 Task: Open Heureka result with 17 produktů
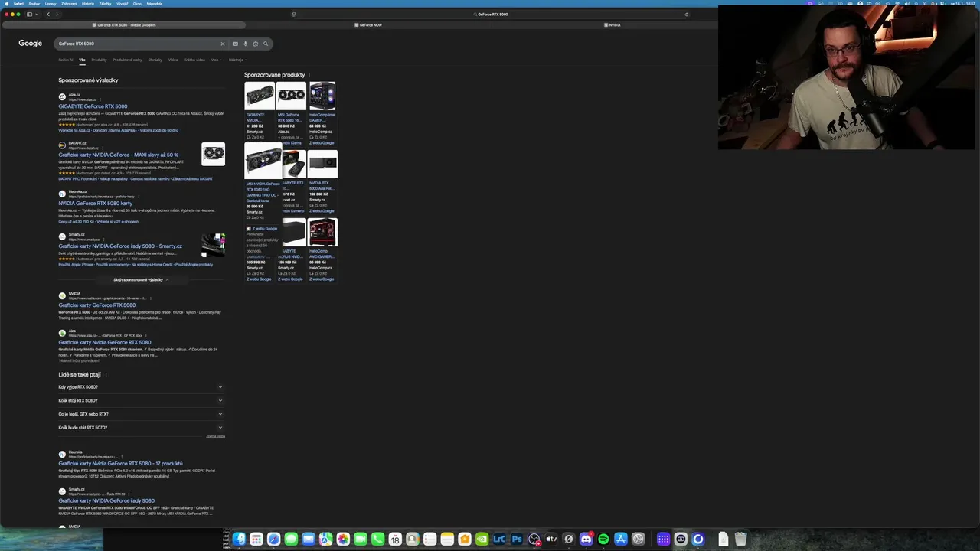pyautogui.click(x=120, y=464)
